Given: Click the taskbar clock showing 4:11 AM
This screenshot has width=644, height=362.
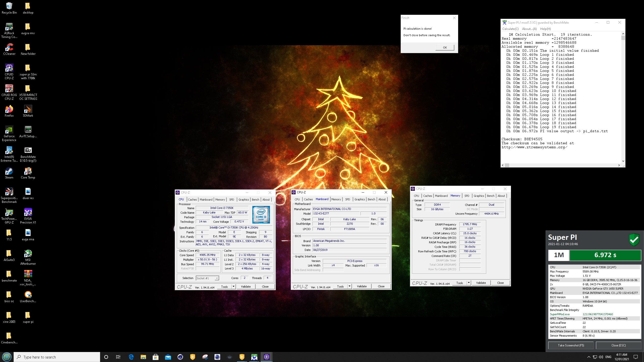Looking at the screenshot, I should 621,357.
